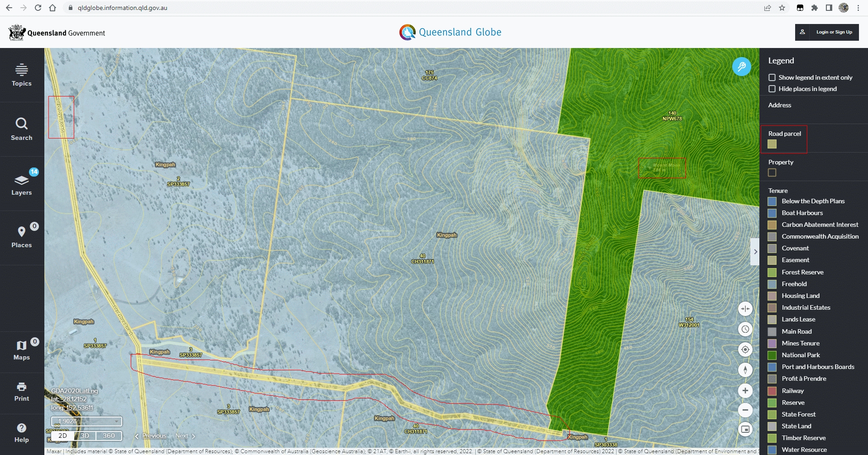Click lot label 154 W312001

coord(689,322)
